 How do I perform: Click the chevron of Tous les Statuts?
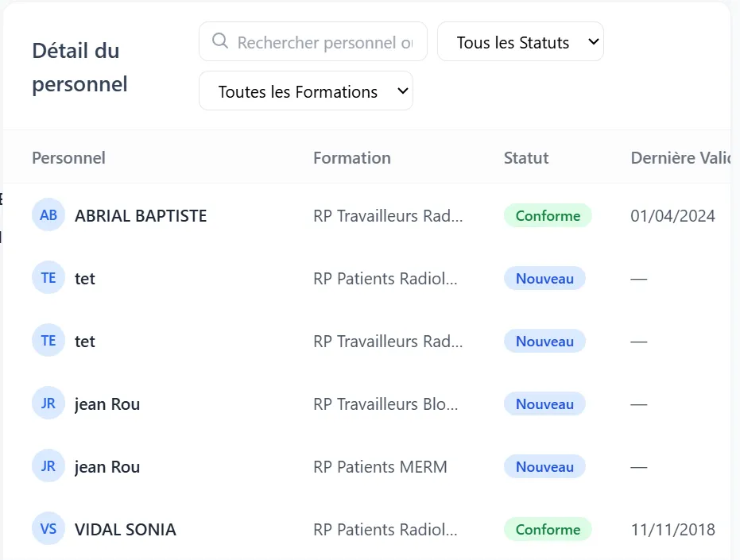594,41
